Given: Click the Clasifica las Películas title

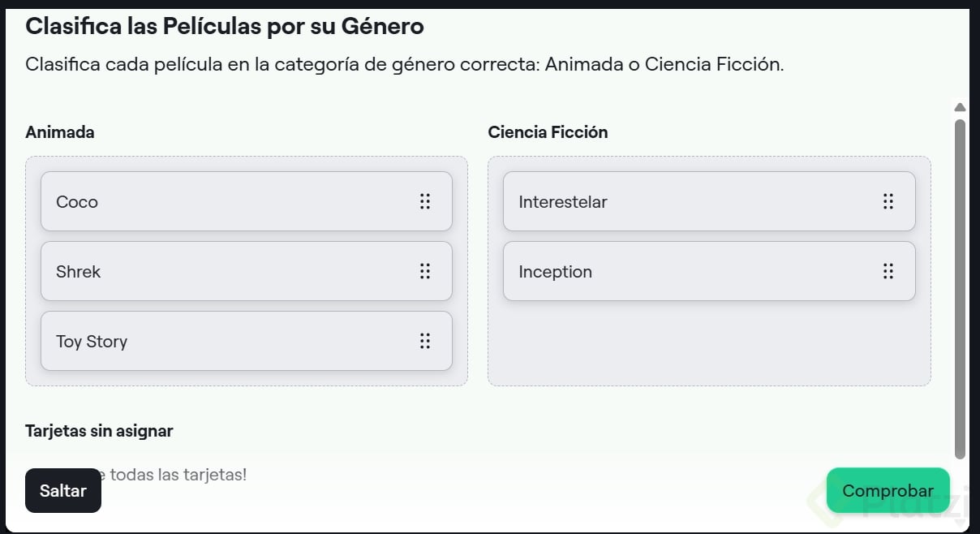Looking at the screenshot, I should point(225,26).
